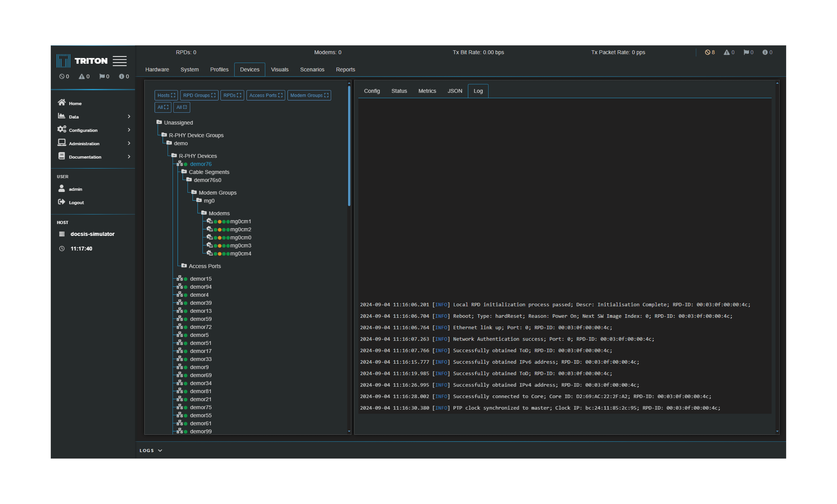Switch to the Metrics tab
The width and height of the screenshot is (837, 504).
[427, 91]
